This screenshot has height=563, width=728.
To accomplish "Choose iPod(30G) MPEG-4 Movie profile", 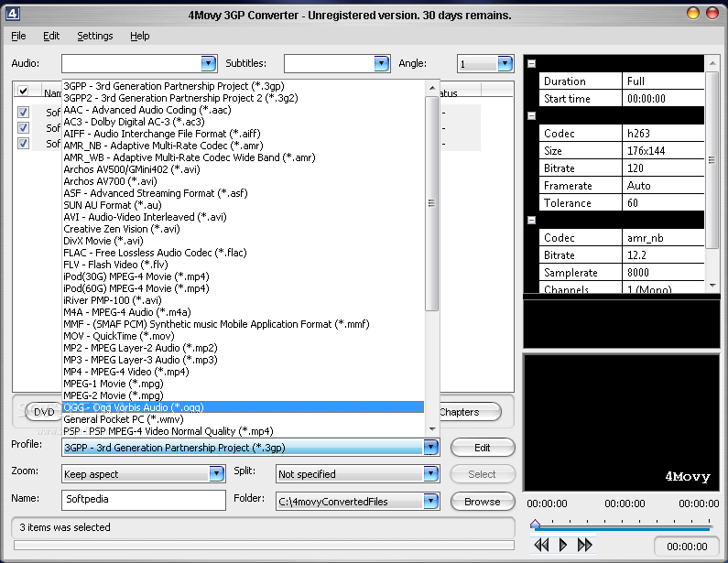I will pos(243,276).
